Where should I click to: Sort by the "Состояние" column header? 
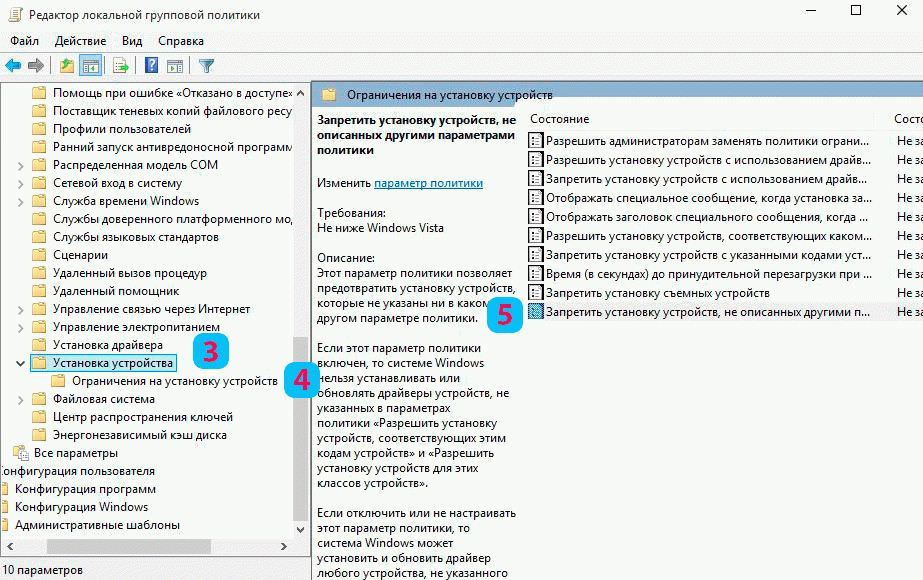[560, 119]
